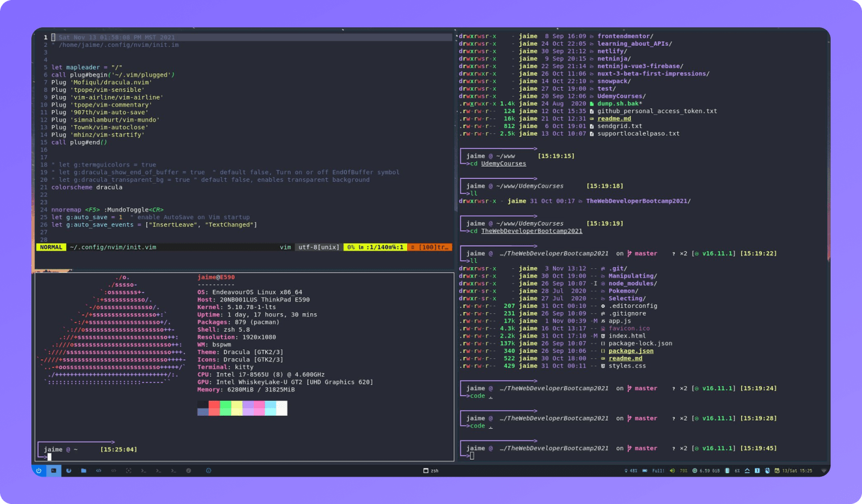Click the underlined package.json filename
862x504 pixels.
point(632,350)
